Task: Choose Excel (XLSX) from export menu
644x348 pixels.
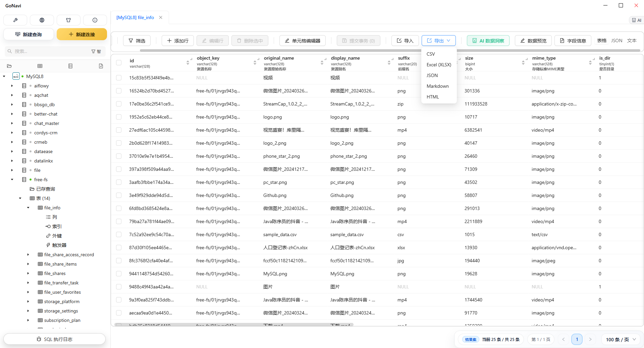Action: pos(439,65)
